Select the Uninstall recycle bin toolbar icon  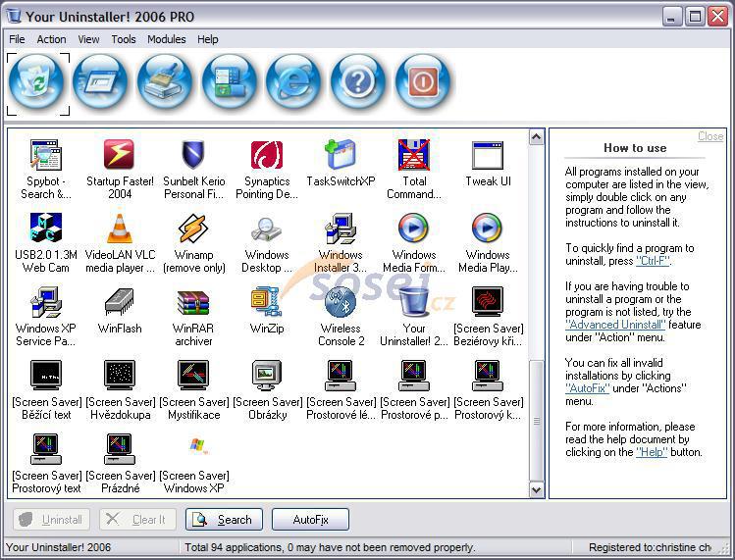(x=37, y=83)
